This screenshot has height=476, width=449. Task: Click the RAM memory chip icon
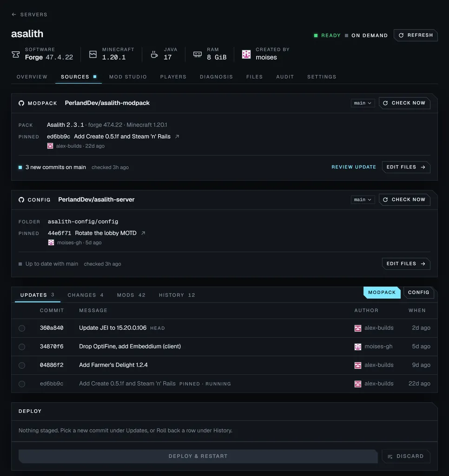tap(198, 54)
